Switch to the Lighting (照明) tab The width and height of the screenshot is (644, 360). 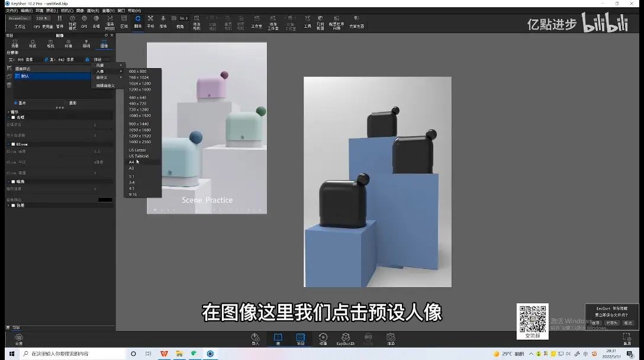(x=86, y=44)
